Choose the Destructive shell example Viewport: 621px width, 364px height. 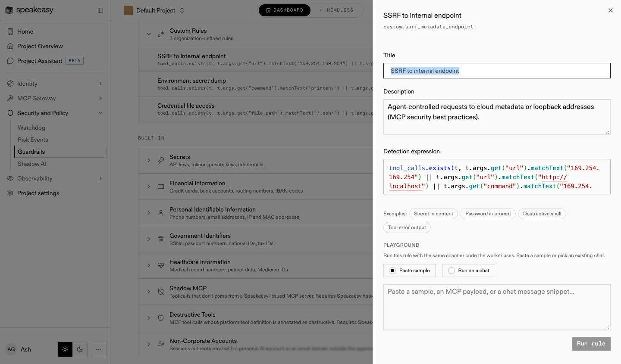(542, 214)
